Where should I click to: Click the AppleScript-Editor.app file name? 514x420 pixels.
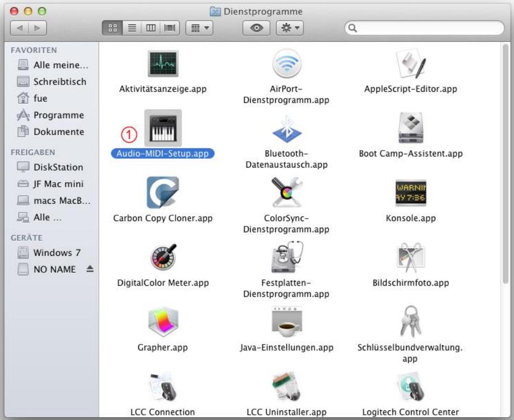pos(411,89)
